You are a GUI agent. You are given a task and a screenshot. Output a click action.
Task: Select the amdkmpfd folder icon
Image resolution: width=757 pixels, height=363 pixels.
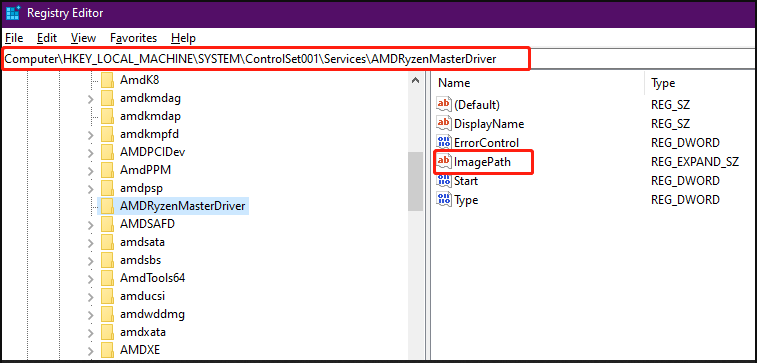pyautogui.click(x=107, y=134)
